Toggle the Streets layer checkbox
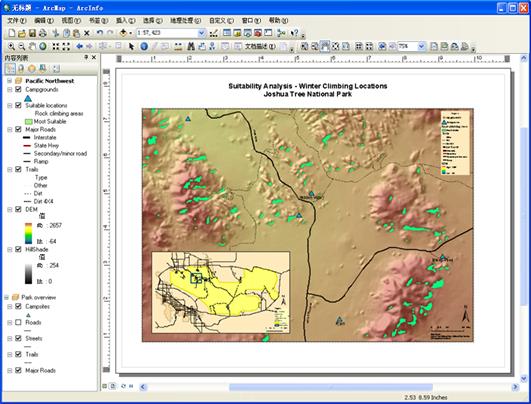 (19, 338)
